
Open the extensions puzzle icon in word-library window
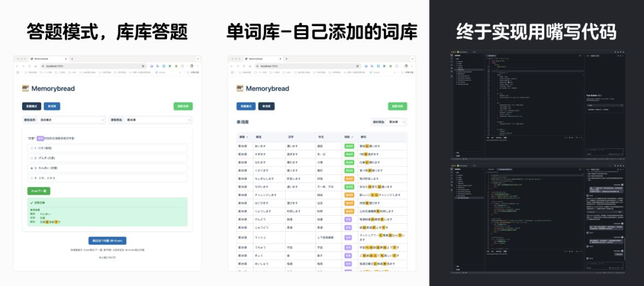397,66
